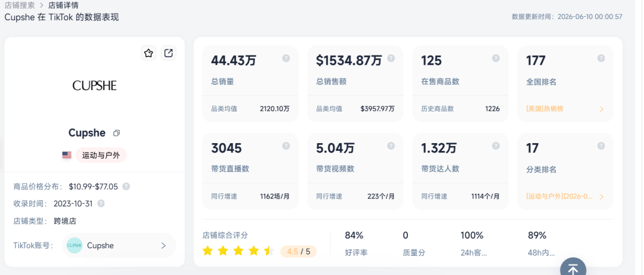Image resolution: width=644 pixels, height=275 pixels.
Task: Click the 跨境店 store type text
Action: [x=65, y=221]
